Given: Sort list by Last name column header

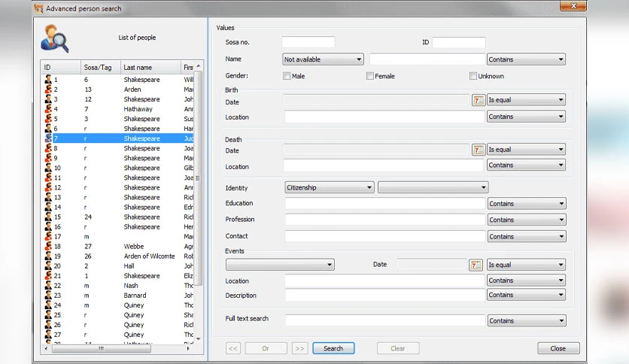Looking at the screenshot, I should point(150,68).
